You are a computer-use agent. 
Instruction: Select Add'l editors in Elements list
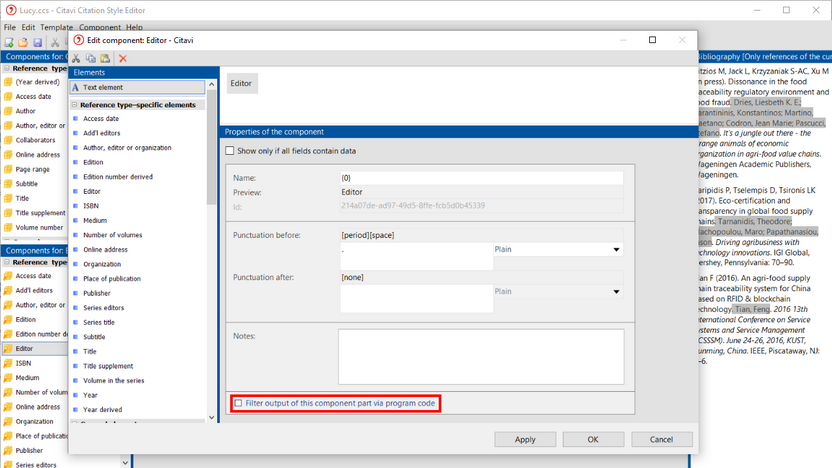pos(101,133)
